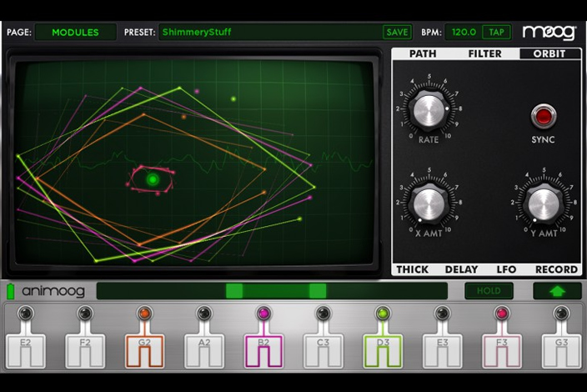
Task: Play the orange G2 key
Action: (x=144, y=351)
